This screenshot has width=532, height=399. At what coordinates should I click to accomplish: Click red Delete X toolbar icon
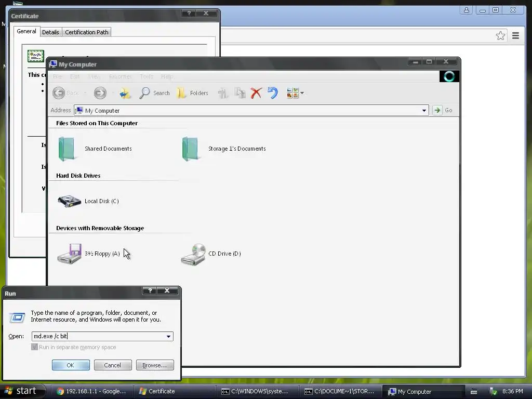pos(256,93)
